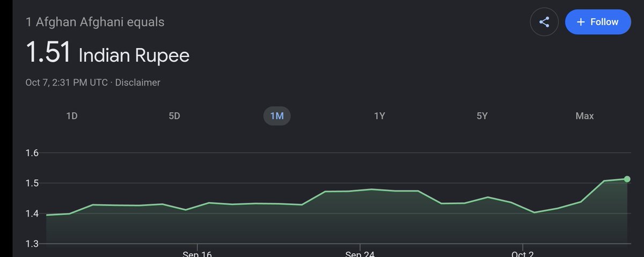The height and width of the screenshot is (257, 644).
Task: Switch chart to 5D range
Action: 174,116
